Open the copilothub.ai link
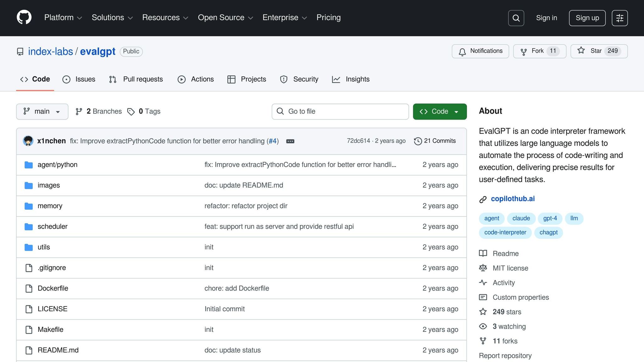This screenshot has height=362, width=644. (513, 199)
